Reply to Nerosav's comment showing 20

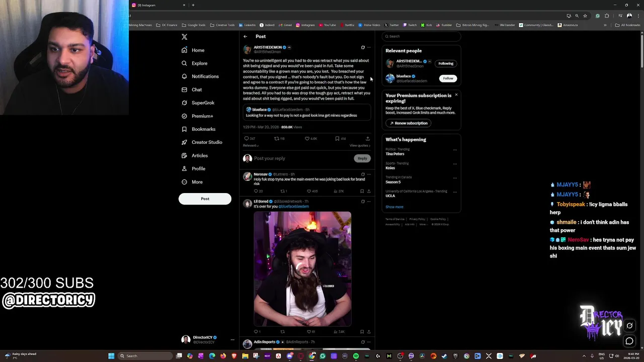[x=256, y=191]
